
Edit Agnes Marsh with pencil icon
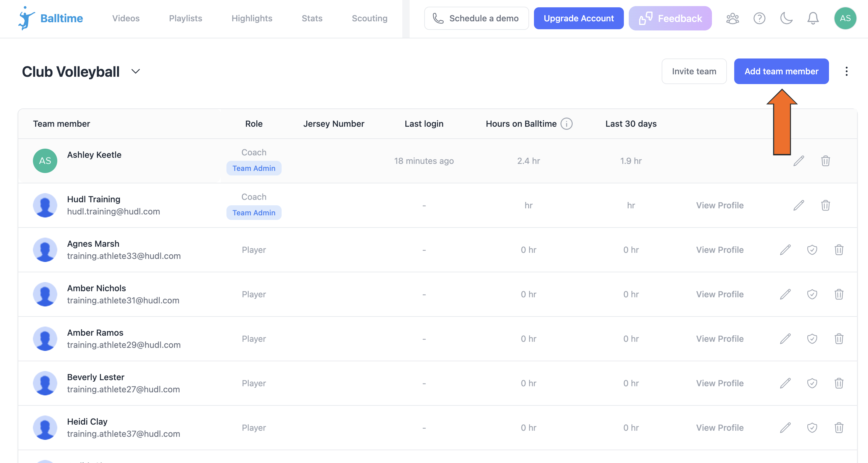tap(785, 250)
